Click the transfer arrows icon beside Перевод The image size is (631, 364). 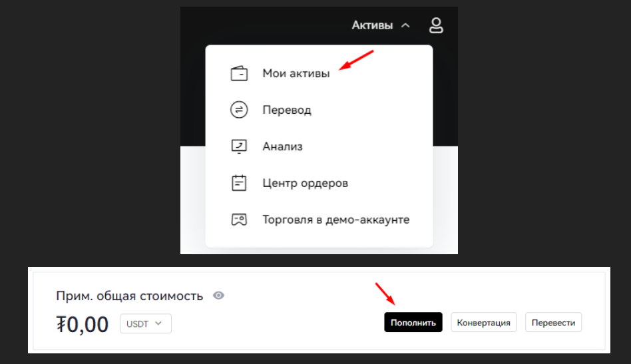[x=239, y=110]
